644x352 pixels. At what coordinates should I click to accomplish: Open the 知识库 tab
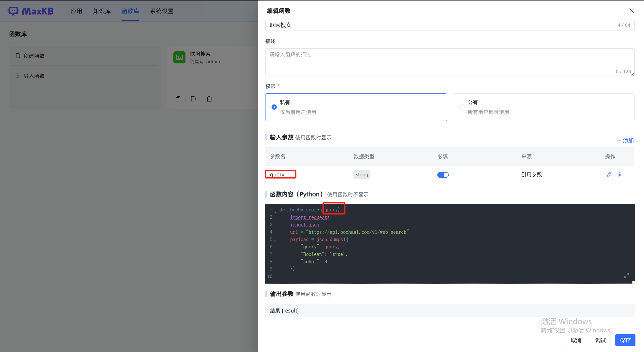point(102,11)
